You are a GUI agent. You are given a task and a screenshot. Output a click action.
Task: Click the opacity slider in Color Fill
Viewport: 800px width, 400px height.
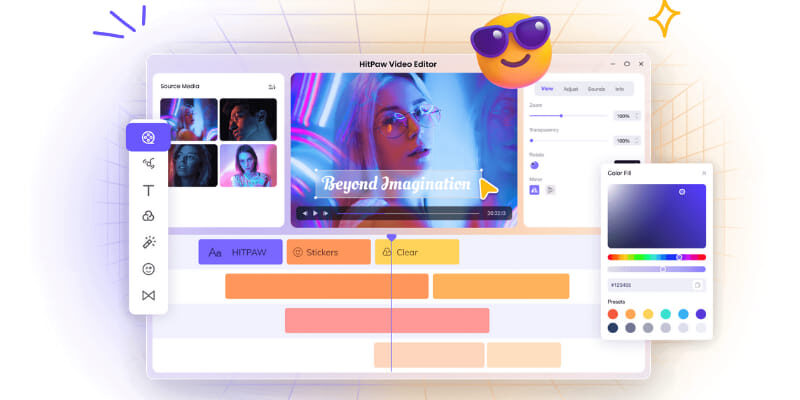[657, 269]
